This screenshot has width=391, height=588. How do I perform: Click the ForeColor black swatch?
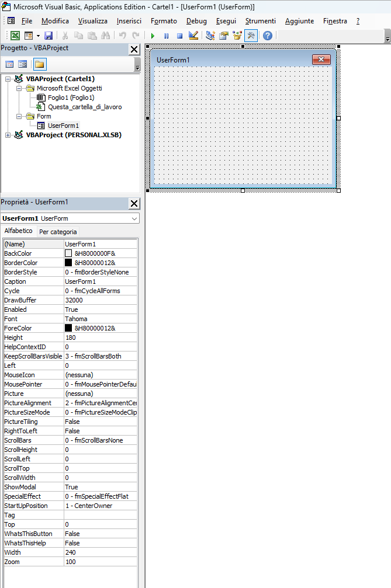coord(68,328)
